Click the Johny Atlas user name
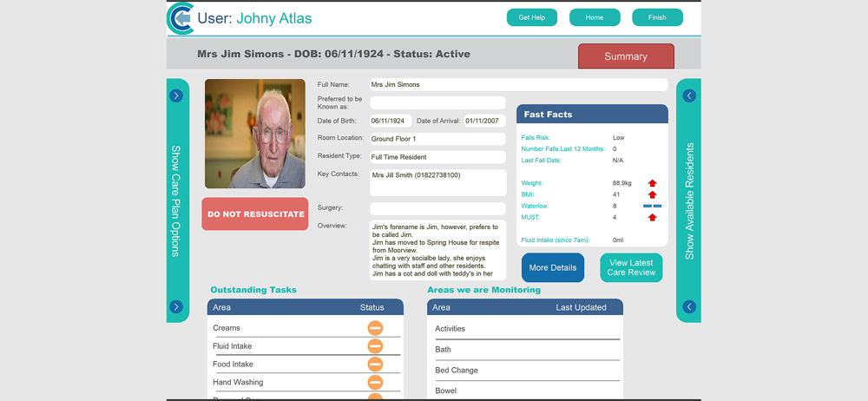The height and width of the screenshot is (401, 868). 274,18
